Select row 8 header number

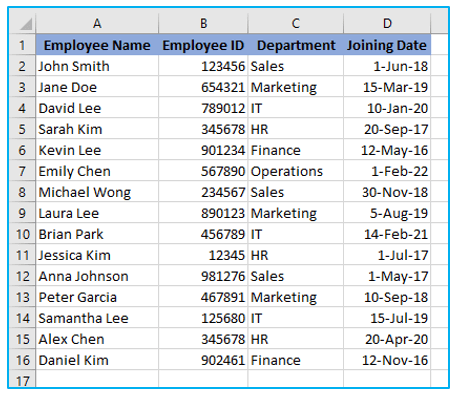22,192
